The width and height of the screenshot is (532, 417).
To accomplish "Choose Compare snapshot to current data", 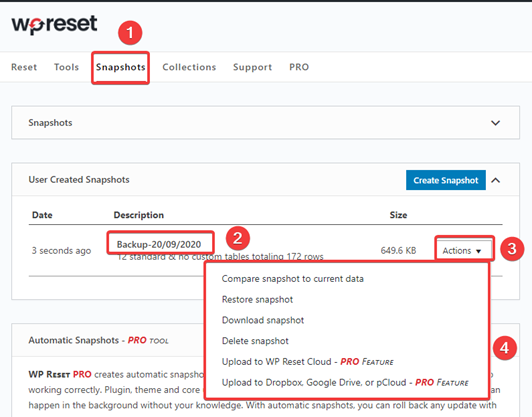I will point(292,279).
